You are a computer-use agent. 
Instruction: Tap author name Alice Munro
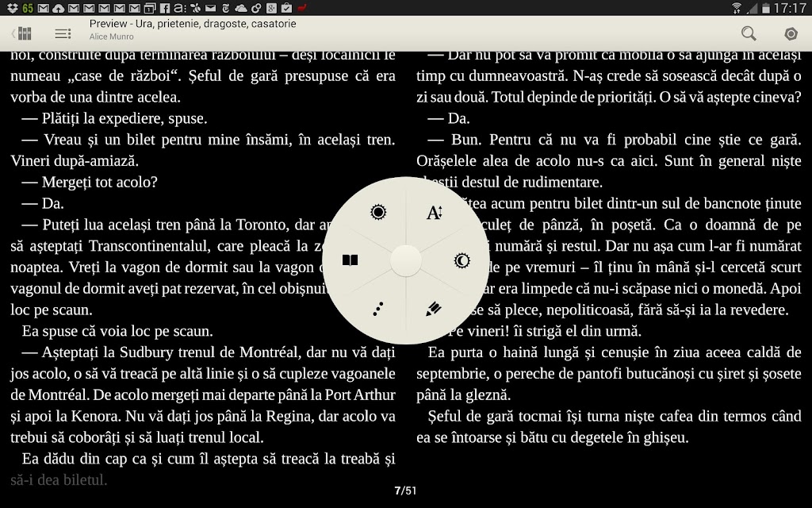pyautogui.click(x=111, y=37)
